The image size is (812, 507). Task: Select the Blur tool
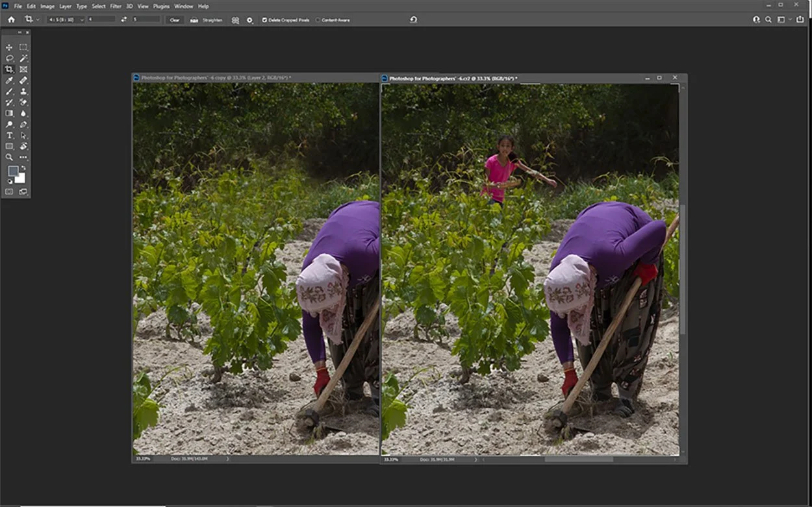[x=23, y=113]
